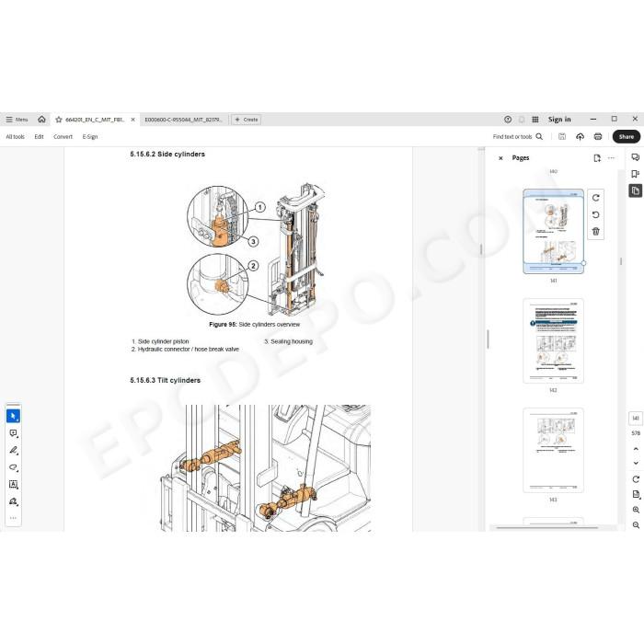Print the document using printer icon
Screen dimensions: 644x644
pos(598,137)
